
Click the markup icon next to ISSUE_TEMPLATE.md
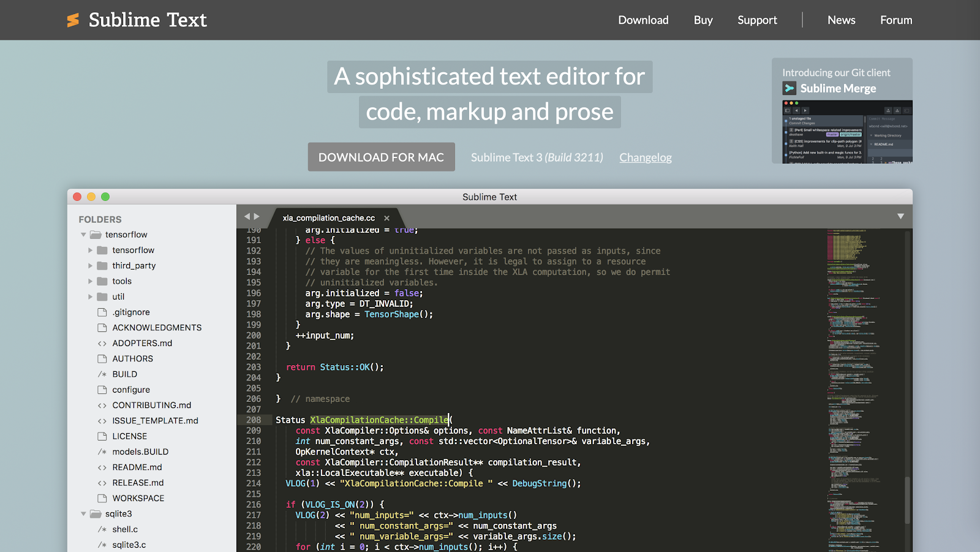[102, 421]
